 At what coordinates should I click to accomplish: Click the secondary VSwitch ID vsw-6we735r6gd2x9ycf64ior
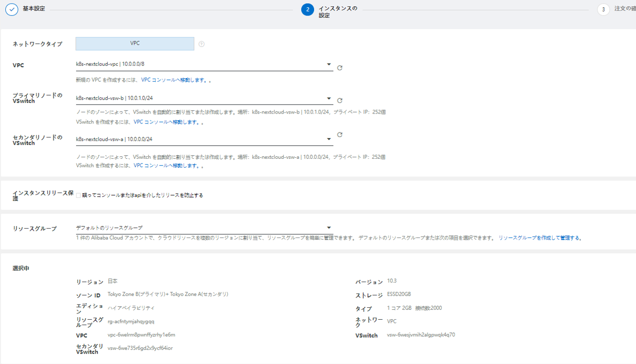click(140, 348)
